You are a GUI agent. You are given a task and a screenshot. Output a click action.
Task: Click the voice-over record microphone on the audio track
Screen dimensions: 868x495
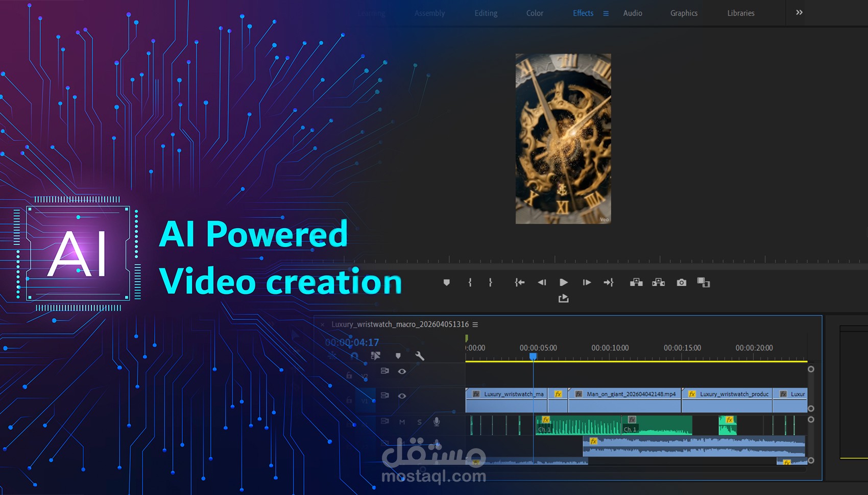coord(437,422)
